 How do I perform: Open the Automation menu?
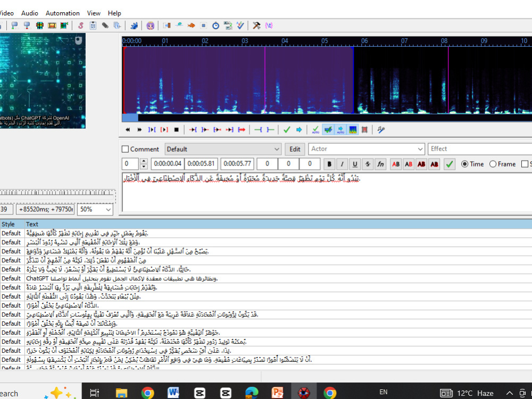coord(62,13)
